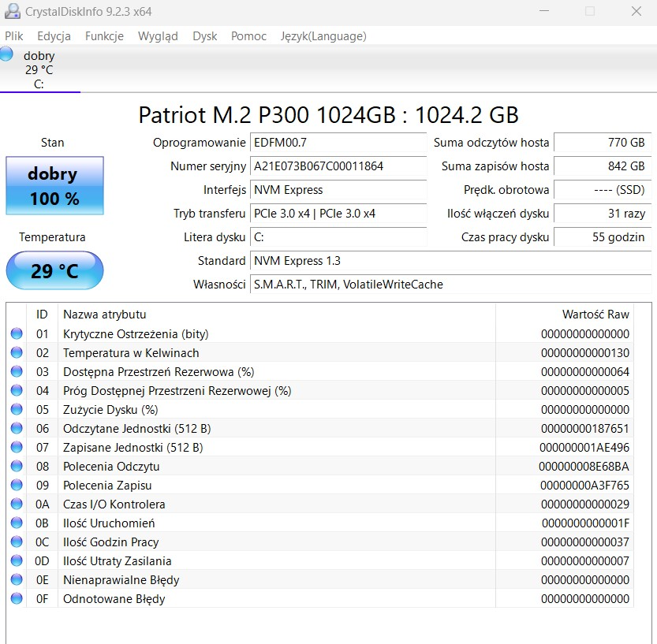This screenshot has width=657, height=644.
Task: Select the C: disk tab at top
Action: point(39,70)
